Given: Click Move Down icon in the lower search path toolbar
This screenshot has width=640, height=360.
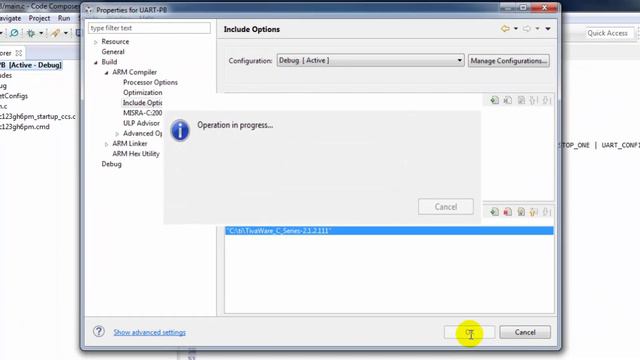Looking at the screenshot, I should [547, 211].
